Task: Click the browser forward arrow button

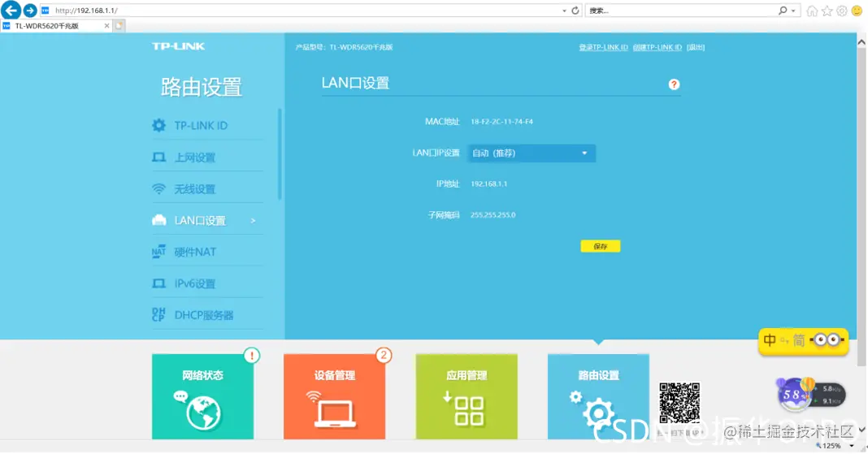Action: [x=30, y=11]
